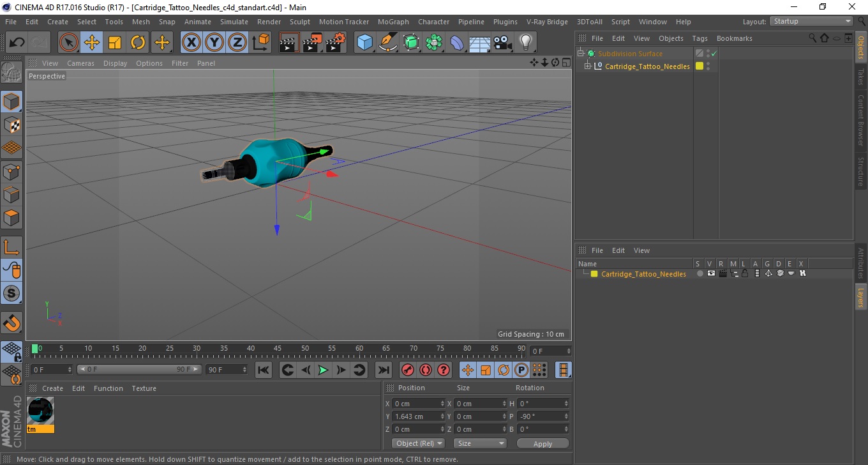
Task: Click the Rotation P stepper arrows
Action: 565,416
